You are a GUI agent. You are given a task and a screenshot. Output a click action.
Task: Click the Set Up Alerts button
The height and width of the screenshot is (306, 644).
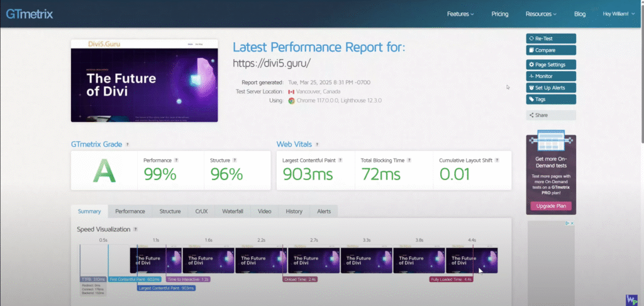(x=551, y=88)
